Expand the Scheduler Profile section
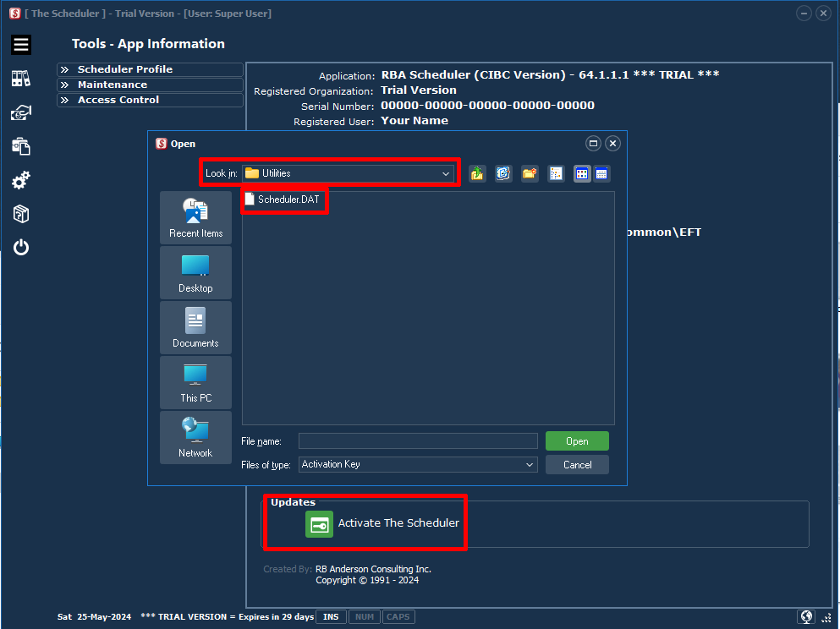The image size is (840, 629). (x=150, y=69)
